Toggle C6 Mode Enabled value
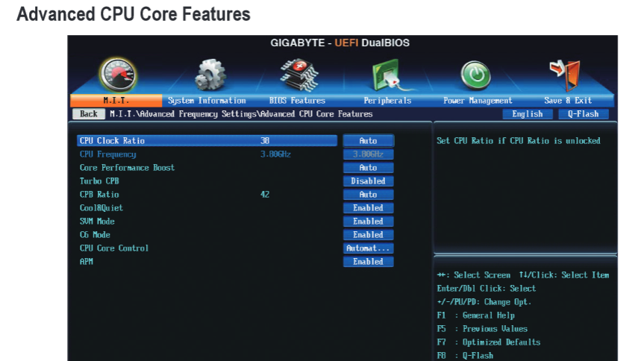Image resolution: width=644 pixels, height=361 pixels. [x=369, y=235]
